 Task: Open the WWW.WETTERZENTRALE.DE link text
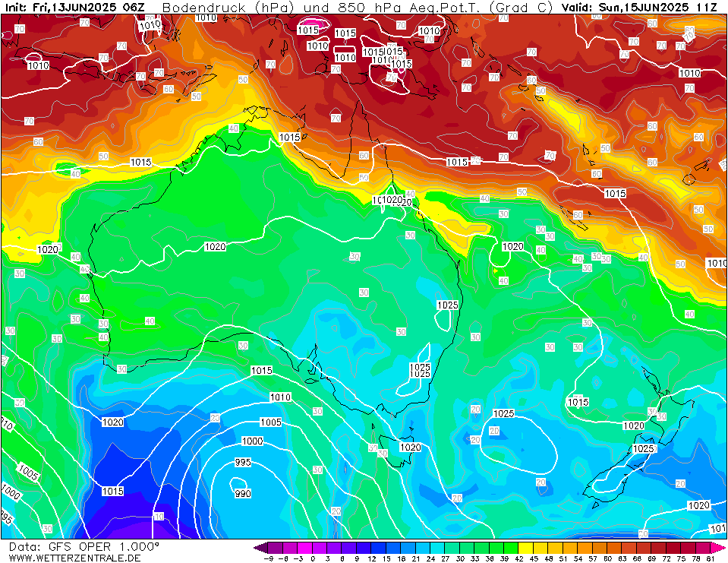pos(74,558)
